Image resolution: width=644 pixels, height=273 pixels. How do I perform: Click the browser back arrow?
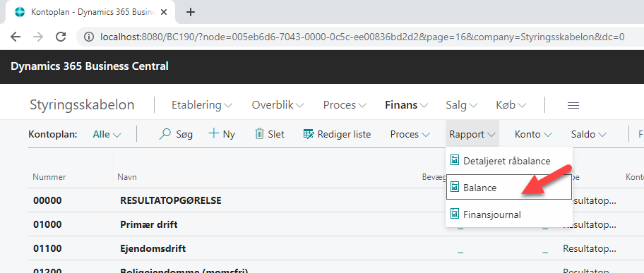(16, 37)
